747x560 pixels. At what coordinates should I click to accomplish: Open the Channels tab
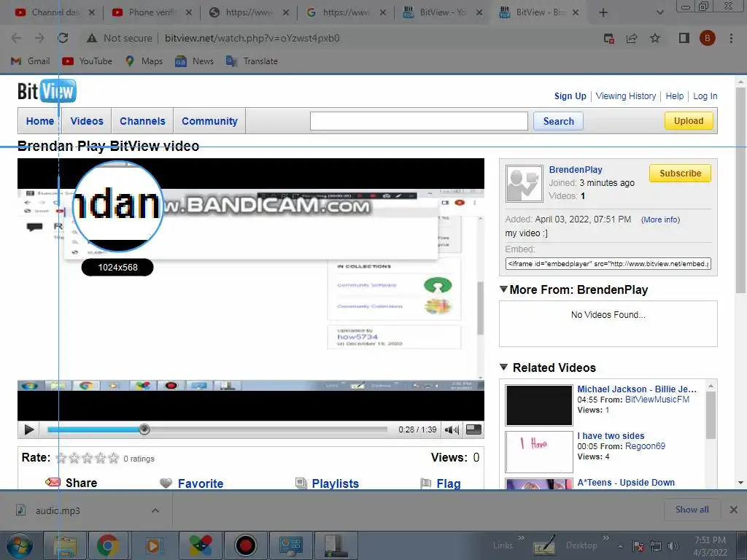(142, 121)
